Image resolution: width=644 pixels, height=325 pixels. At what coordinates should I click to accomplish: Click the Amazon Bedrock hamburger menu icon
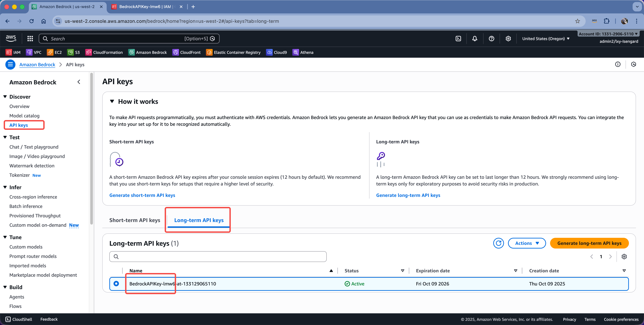point(10,65)
